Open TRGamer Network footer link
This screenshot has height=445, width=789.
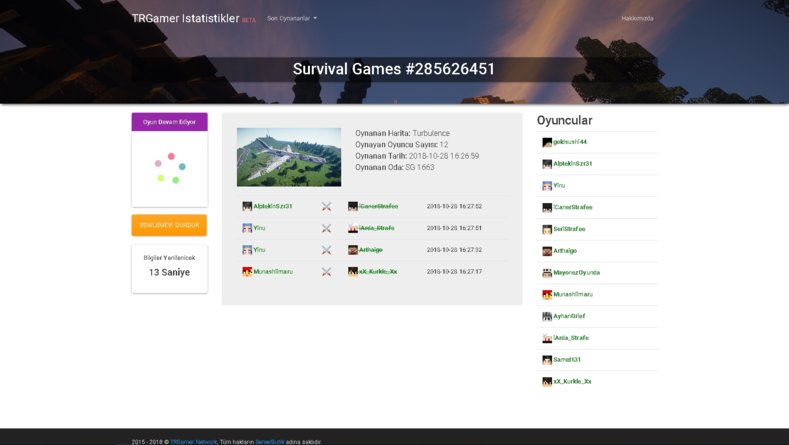pos(193,442)
